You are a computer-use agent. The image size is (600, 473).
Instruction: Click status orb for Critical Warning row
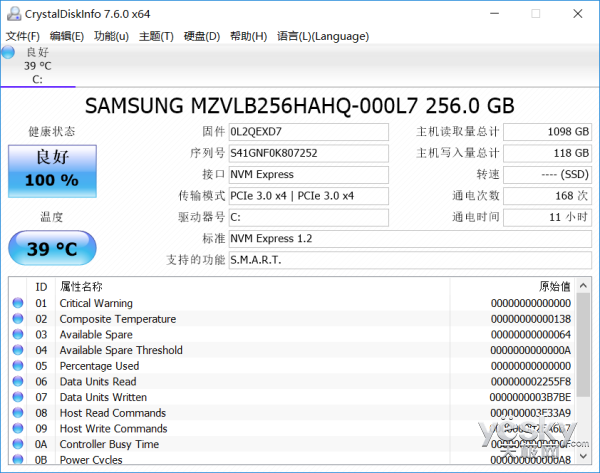tap(18, 303)
